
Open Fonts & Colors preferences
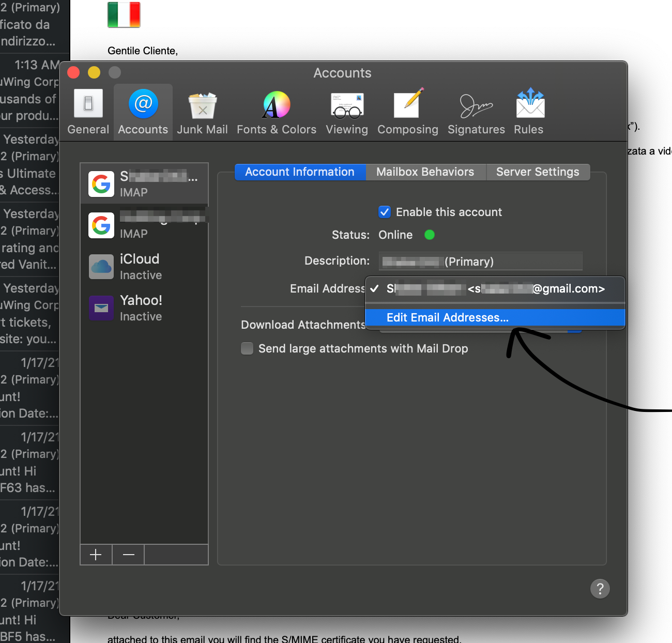point(277,112)
